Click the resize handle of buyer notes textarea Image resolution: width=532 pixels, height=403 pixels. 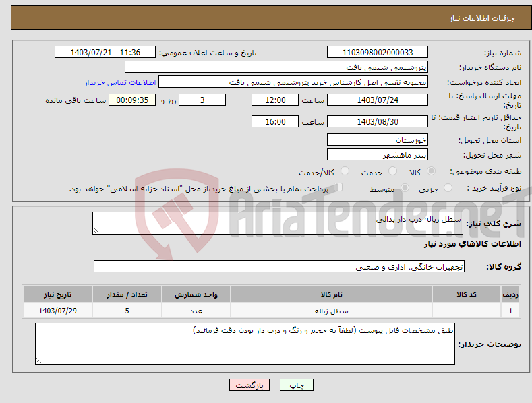[39, 361]
